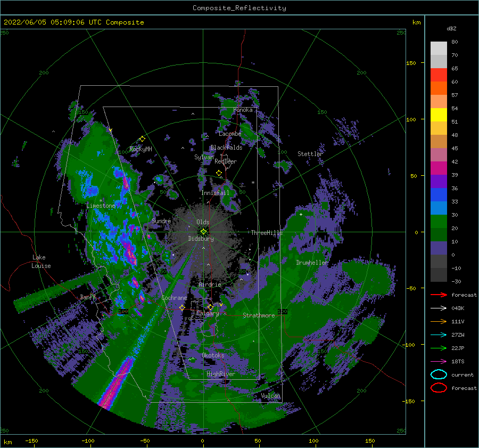Click the Strathmore city label
The height and width of the screenshot is (448, 479).
click(x=259, y=315)
